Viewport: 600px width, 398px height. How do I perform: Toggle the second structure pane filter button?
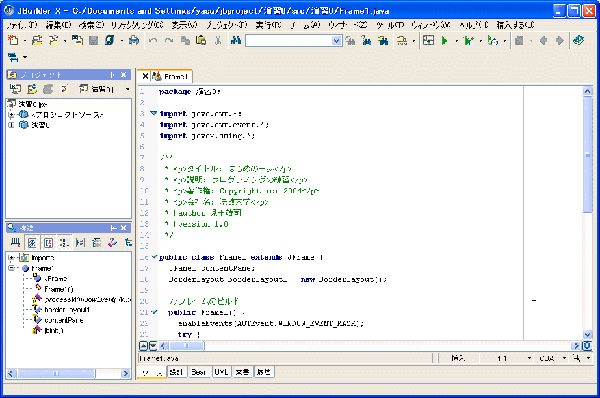pyautogui.click(x=32, y=243)
